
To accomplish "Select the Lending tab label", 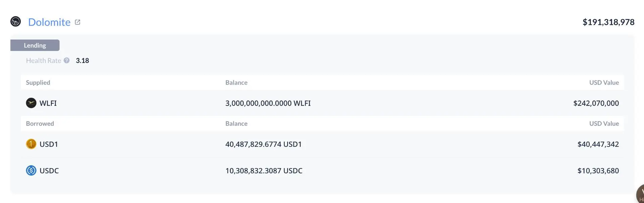I will (x=35, y=45).
